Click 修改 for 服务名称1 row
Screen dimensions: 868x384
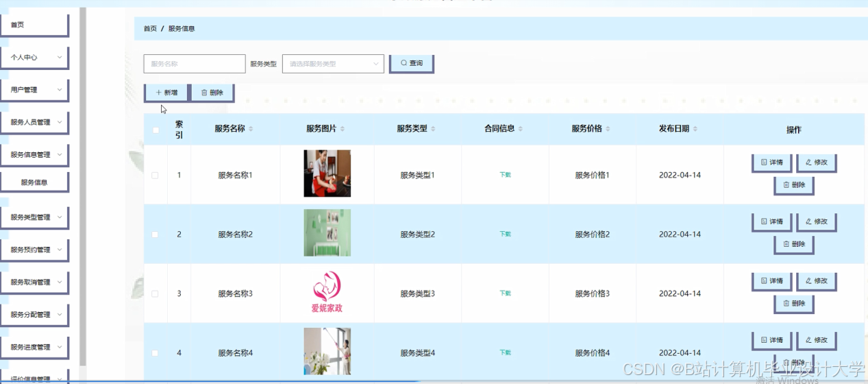(x=817, y=163)
